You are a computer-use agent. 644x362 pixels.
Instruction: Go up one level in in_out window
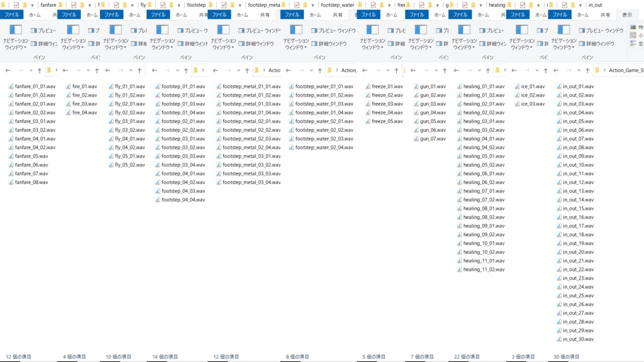588,70
